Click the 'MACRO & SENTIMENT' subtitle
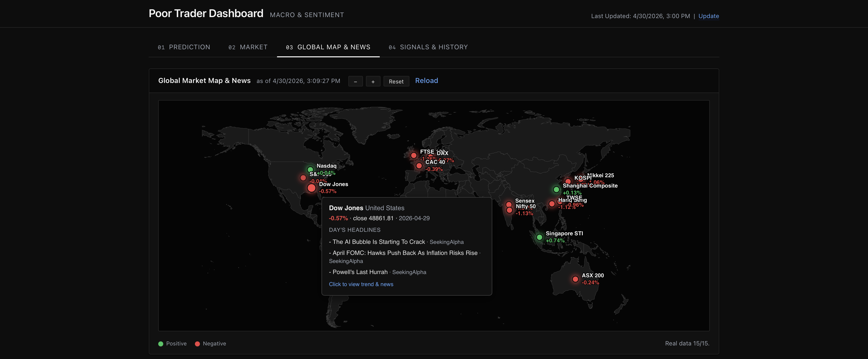This screenshot has height=359, width=868. click(x=307, y=15)
